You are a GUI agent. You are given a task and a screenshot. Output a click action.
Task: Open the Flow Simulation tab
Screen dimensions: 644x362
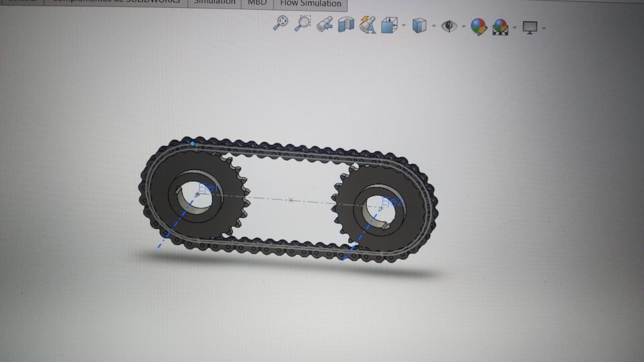pyautogui.click(x=311, y=4)
